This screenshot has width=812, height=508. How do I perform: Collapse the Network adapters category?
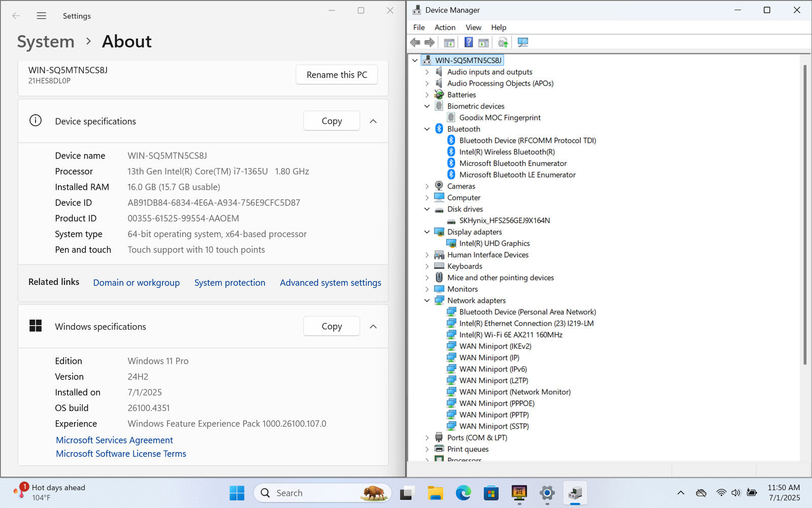[427, 301]
